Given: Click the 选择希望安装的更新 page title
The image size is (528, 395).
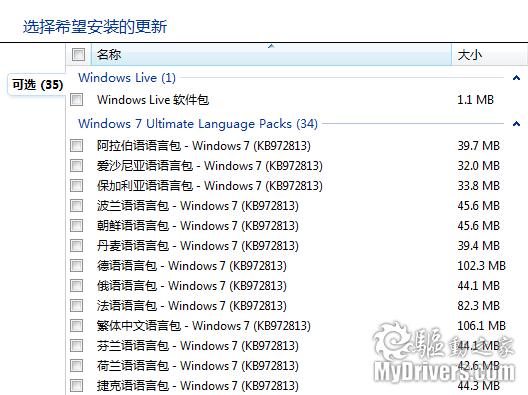Looking at the screenshot, I should pyautogui.click(x=95, y=27).
